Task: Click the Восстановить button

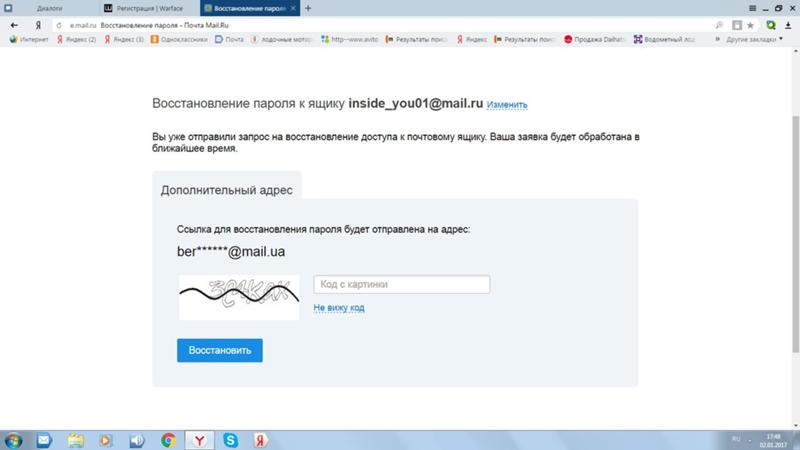Action: tap(220, 351)
